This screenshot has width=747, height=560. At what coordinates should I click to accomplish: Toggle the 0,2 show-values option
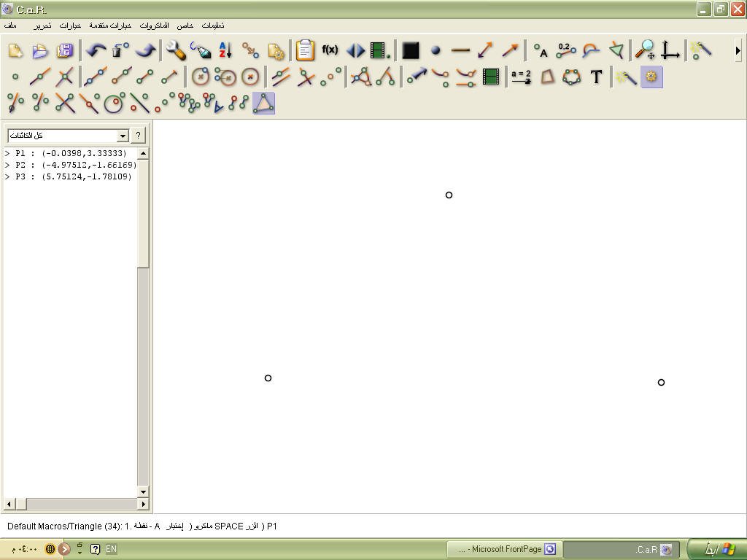click(x=565, y=50)
